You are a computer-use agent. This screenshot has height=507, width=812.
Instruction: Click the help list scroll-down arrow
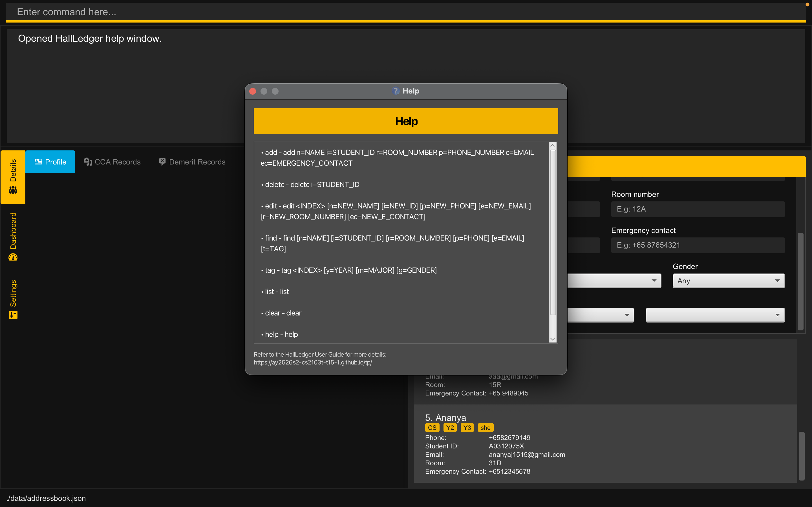pos(553,339)
